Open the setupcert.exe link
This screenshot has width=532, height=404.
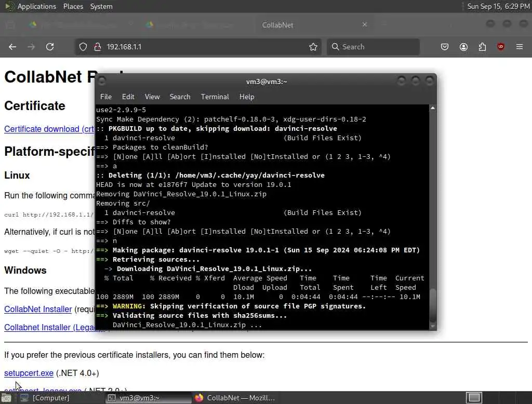(x=29, y=373)
